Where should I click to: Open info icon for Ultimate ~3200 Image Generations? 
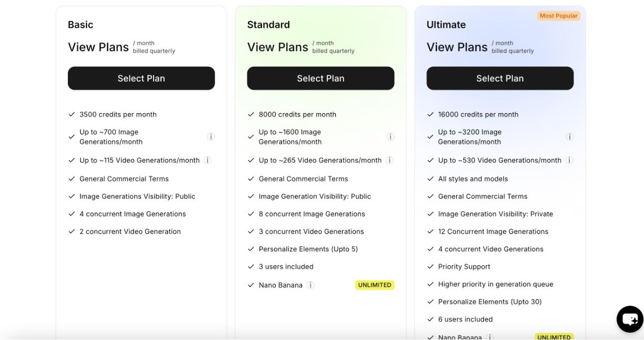(x=569, y=137)
